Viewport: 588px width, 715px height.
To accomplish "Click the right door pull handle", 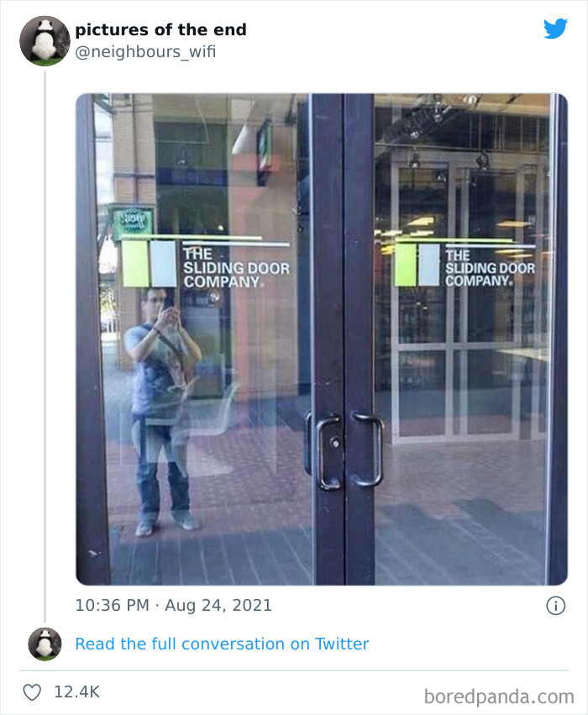I will [367, 450].
